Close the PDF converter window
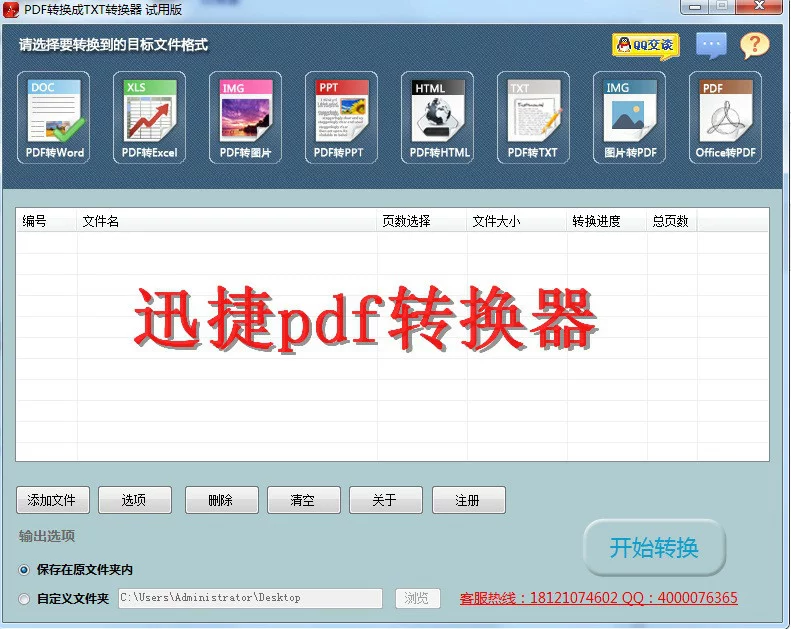Viewport: 791px width, 629px height. pyautogui.click(x=759, y=7)
